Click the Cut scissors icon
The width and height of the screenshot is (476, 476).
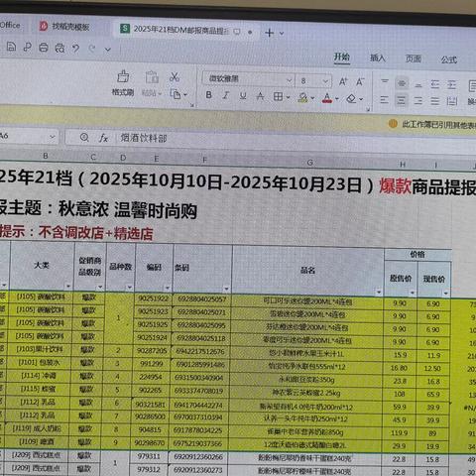175,77
